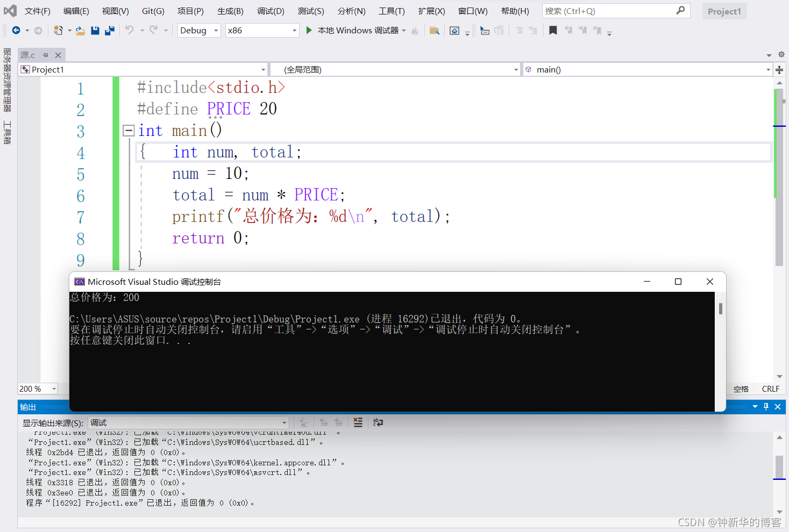789x532 pixels.
Task: Click the Project1 solution name button
Action: [724, 11]
